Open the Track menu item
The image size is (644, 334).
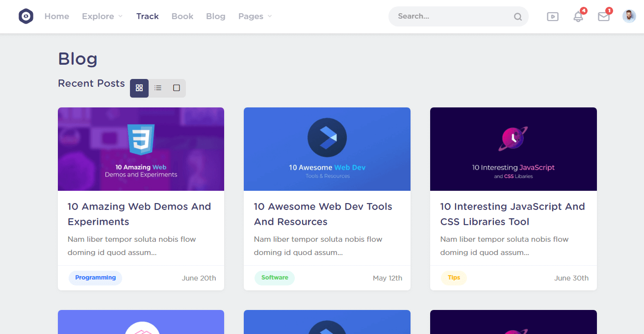(147, 16)
